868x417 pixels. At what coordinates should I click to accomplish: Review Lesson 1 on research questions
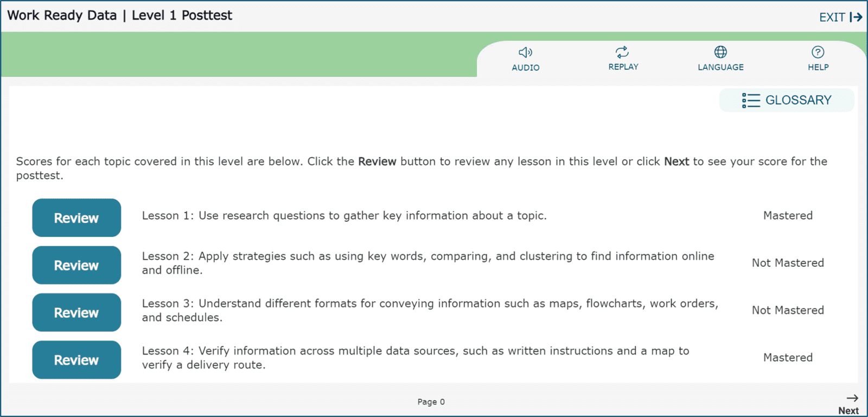(x=76, y=218)
